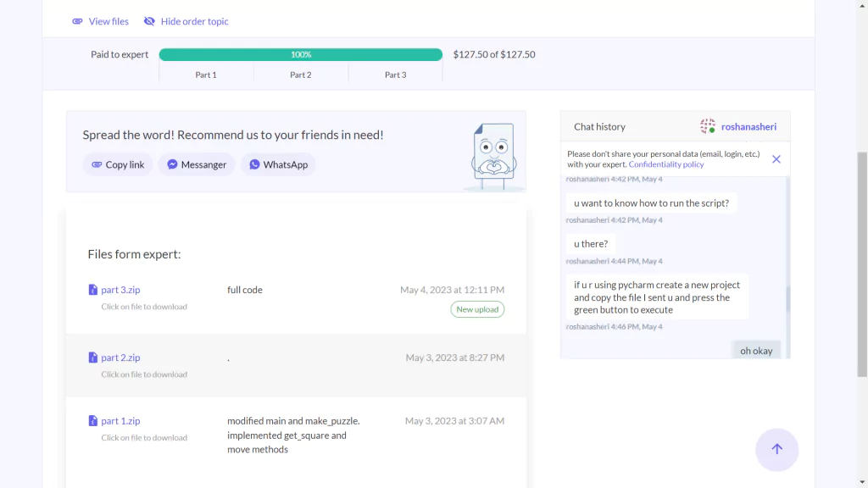Open the part 1.zip file link
This screenshot has width=868, height=488.
coord(120,420)
